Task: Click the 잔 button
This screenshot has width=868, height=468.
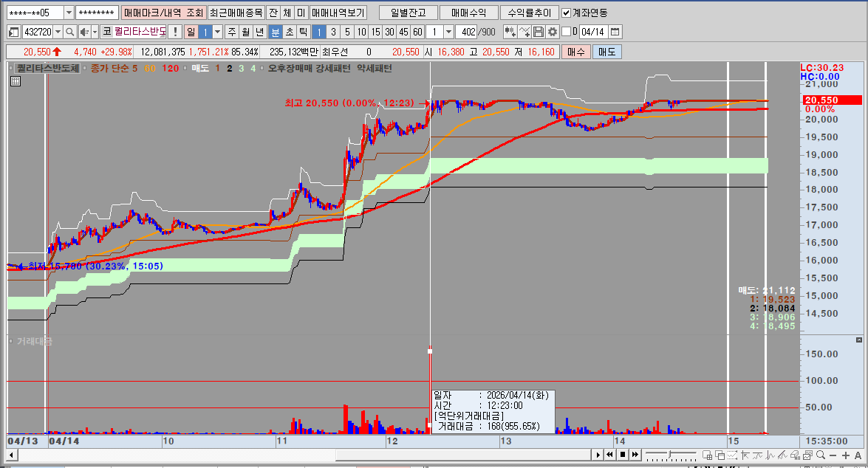Action: coord(273,13)
